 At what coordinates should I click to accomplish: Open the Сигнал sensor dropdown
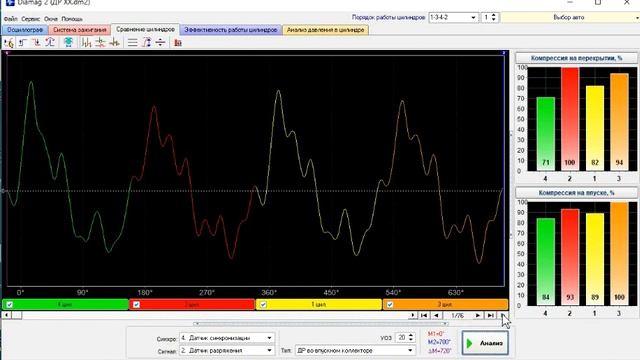tap(227, 351)
